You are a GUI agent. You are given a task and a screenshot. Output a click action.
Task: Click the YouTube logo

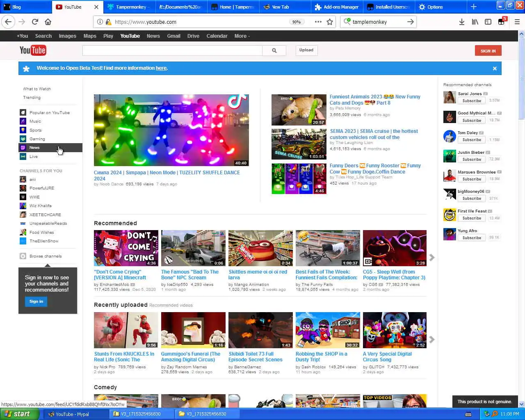point(33,50)
